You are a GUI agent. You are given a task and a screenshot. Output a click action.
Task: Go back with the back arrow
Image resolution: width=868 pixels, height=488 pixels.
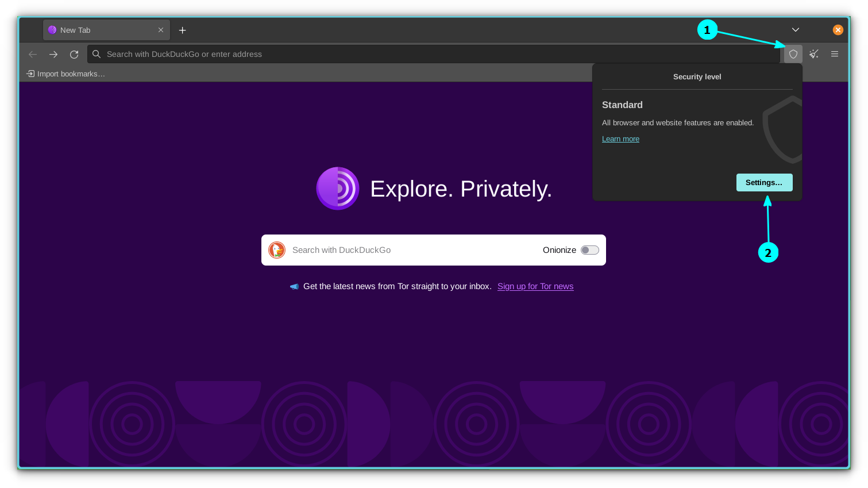(x=33, y=54)
